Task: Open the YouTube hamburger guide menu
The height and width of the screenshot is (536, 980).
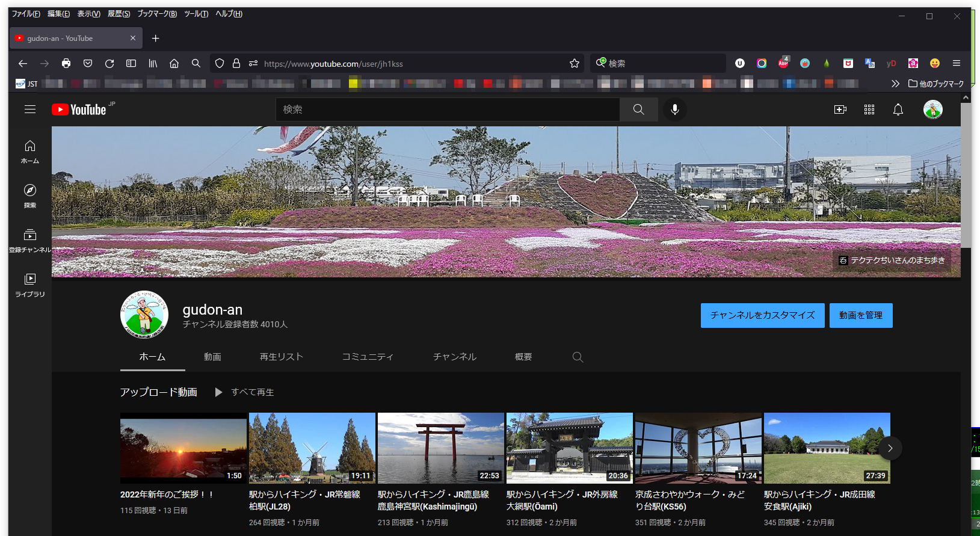Action: coord(30,109)
